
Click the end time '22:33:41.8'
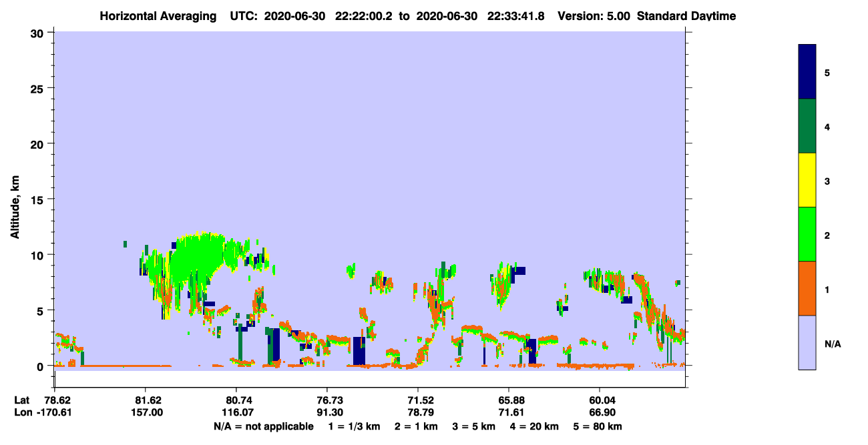click(517, 16)
